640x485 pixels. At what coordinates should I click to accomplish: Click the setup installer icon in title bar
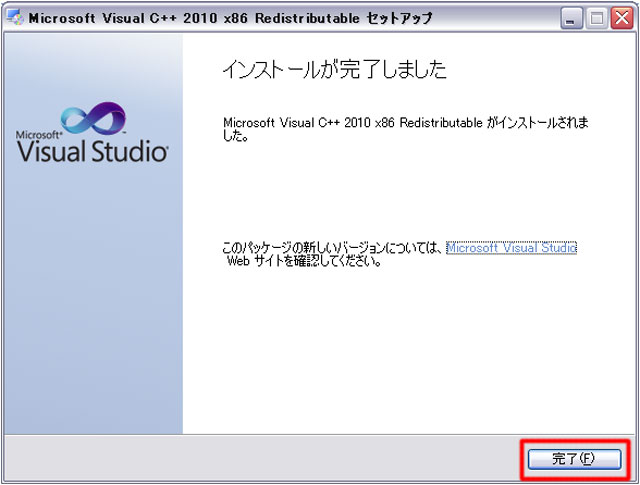pos(15,18)
